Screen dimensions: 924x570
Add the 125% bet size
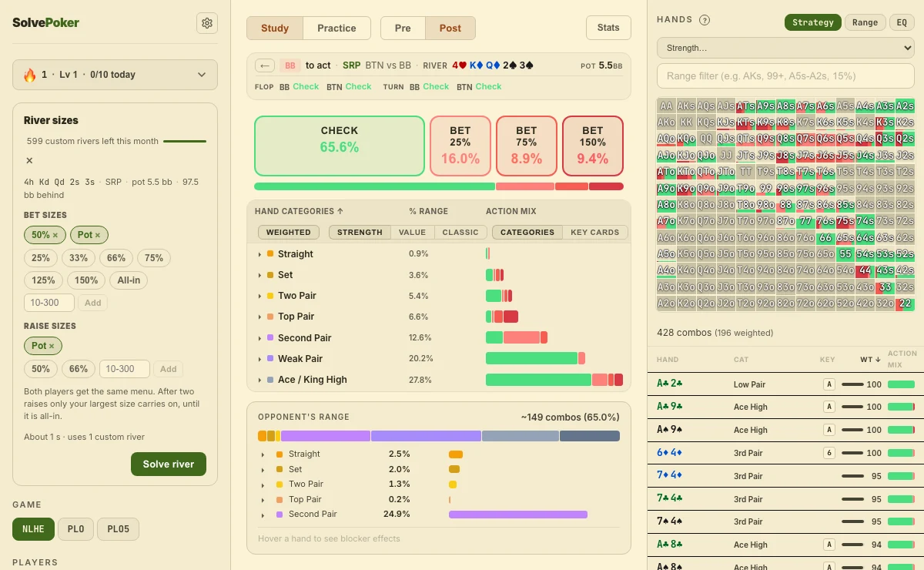click(x=44, y=280)
